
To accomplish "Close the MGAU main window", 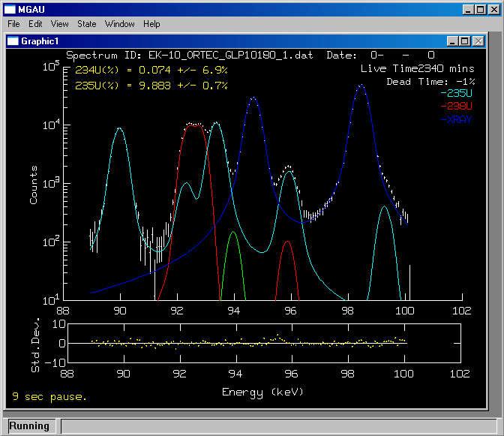I will click(494, 10).
